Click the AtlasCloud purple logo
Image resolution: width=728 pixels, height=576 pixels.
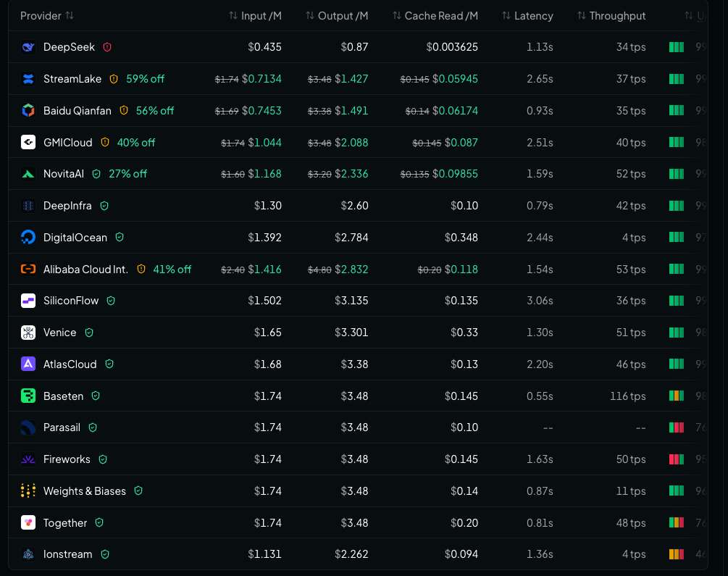28,364
